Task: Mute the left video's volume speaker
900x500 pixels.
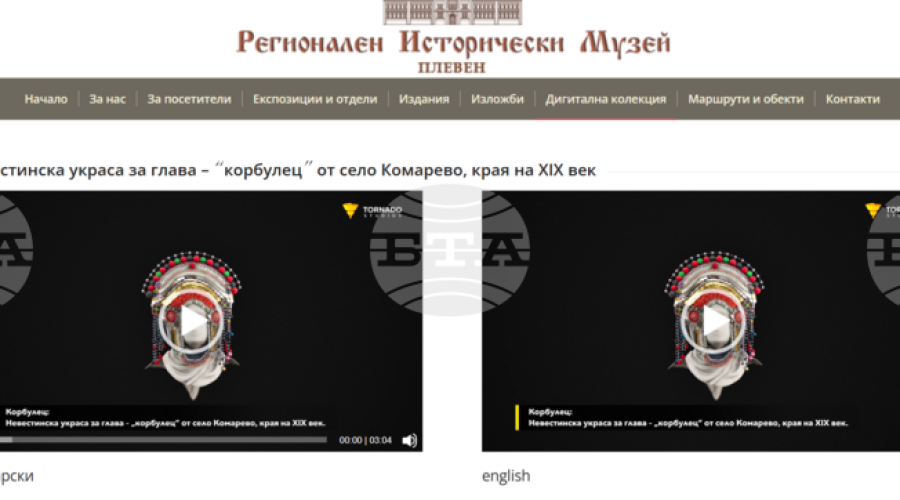Action: (409, 440)
